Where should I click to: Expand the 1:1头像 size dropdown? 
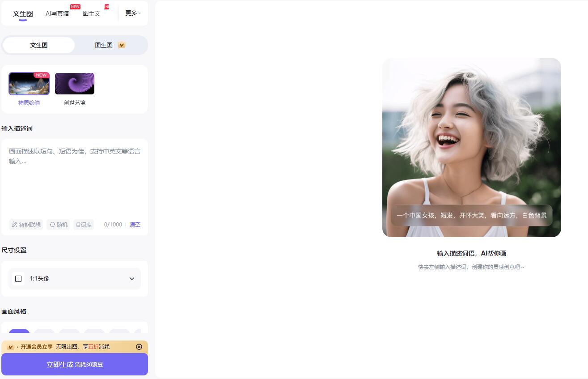(132, 278)
